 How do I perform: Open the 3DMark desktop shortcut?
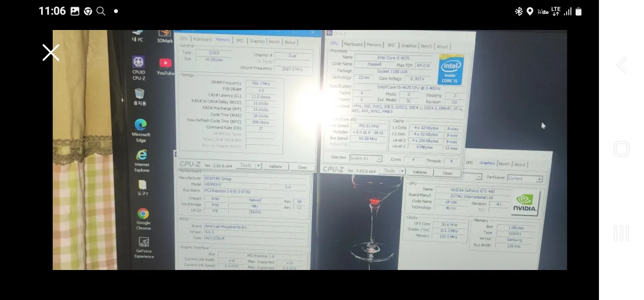pos(165,35)
